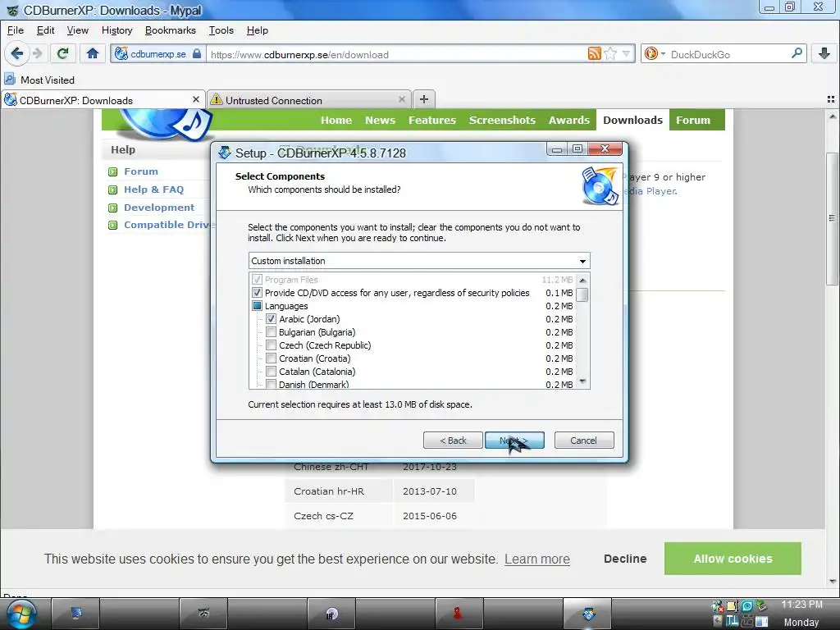
Task: Click the DuckDuckGo search engine icon
Action: point(651,53)
